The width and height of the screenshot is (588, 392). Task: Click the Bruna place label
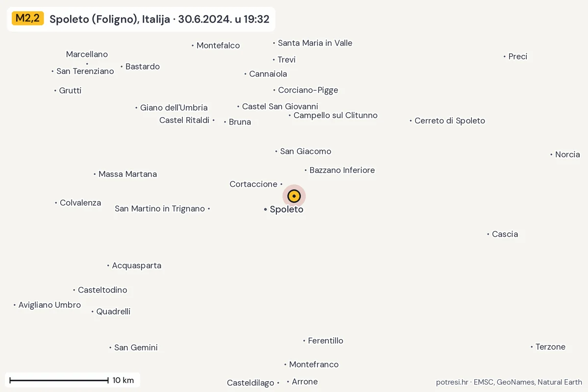click(240, 122)
